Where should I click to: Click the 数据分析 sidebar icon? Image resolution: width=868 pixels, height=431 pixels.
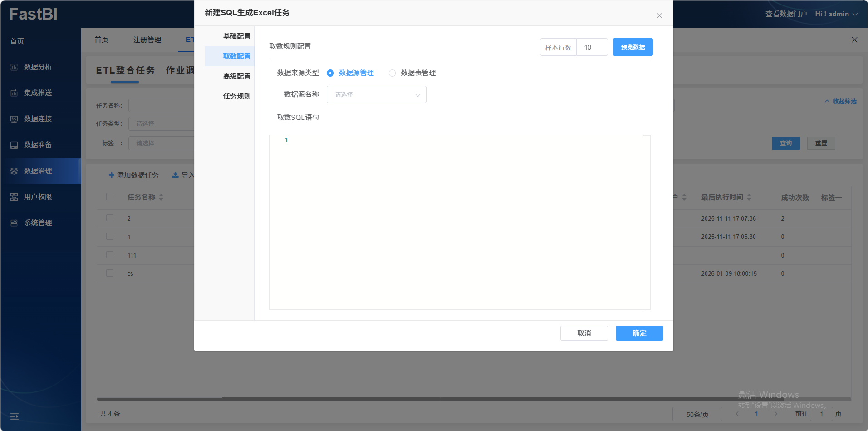tap(14, 67)
